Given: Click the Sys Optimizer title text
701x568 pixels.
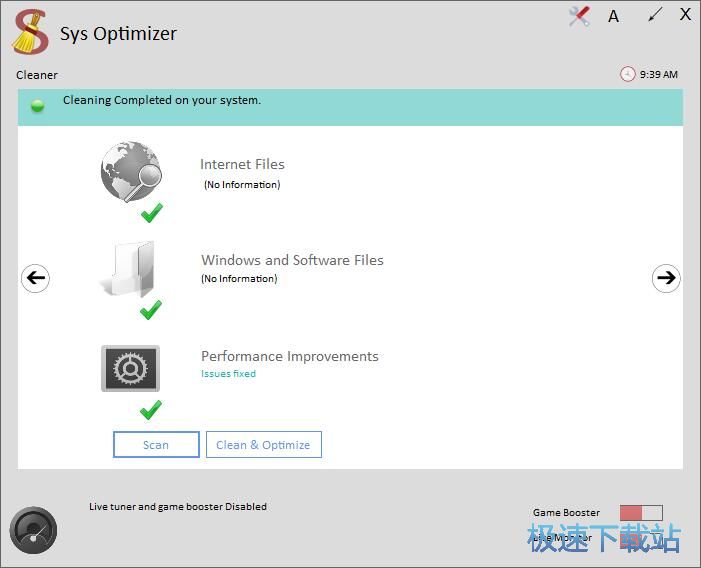Looking at the screenshot, I should tap(118, 34).
